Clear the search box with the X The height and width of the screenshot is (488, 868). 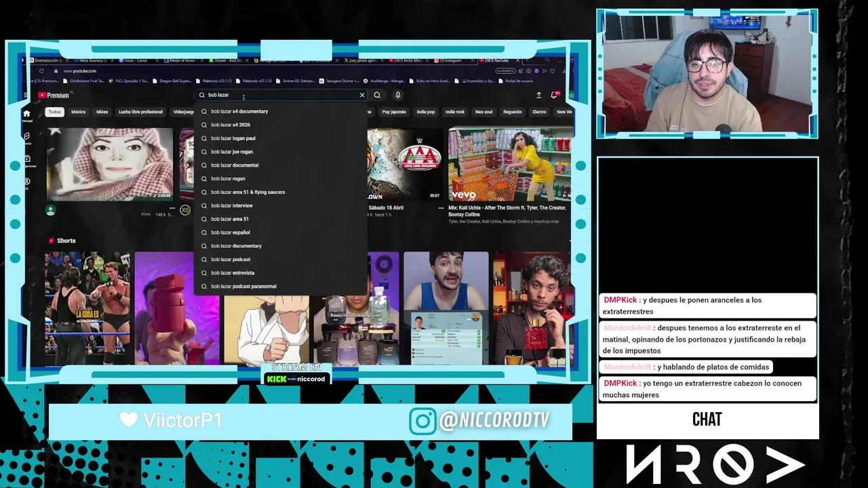click(x=362, y=95)
